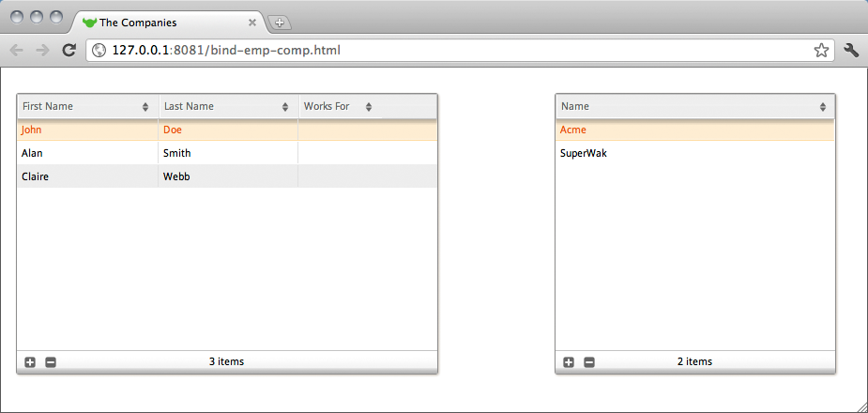Select the Alan Smith employee row
Image resolution: width=868 pixels, height=413 pixels.
[225, 153]
